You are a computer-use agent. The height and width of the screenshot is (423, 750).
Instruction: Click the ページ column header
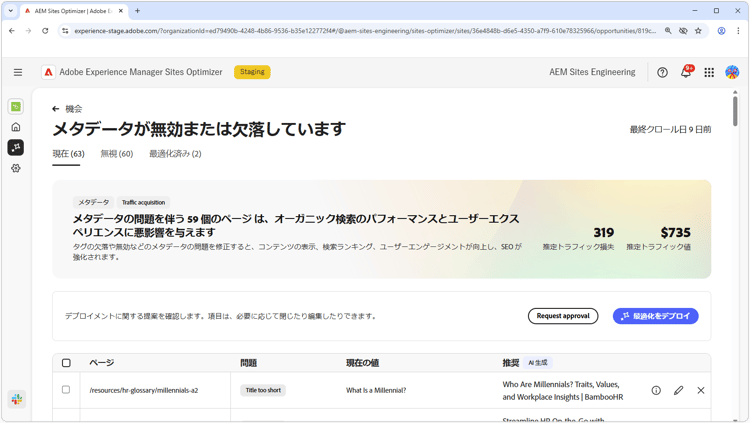[x=101, y=363]
